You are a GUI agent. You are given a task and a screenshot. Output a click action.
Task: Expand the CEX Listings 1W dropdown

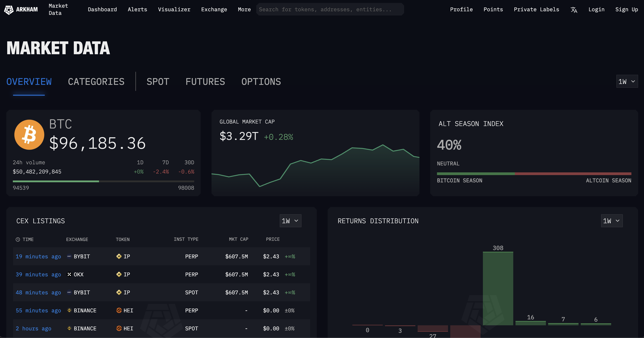point(290,221)
